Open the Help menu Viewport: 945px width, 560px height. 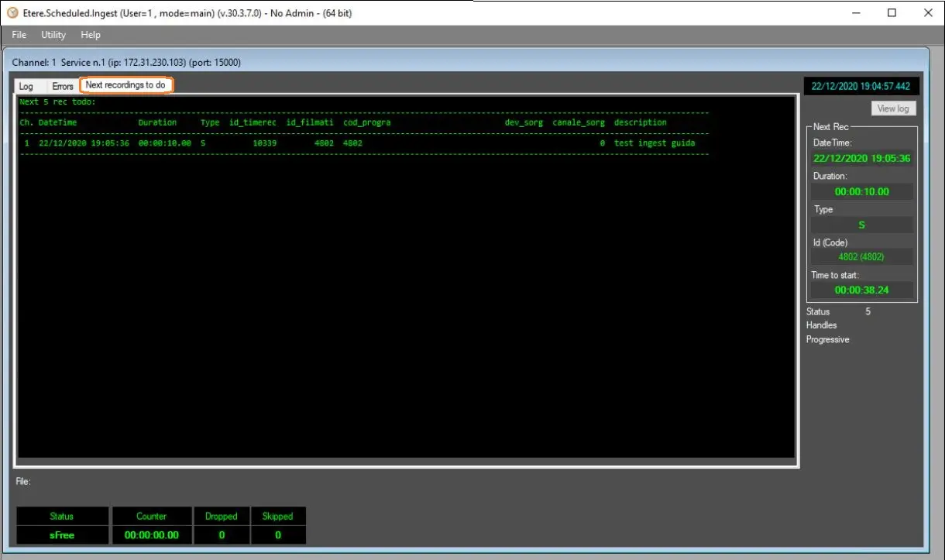(91, 35)
